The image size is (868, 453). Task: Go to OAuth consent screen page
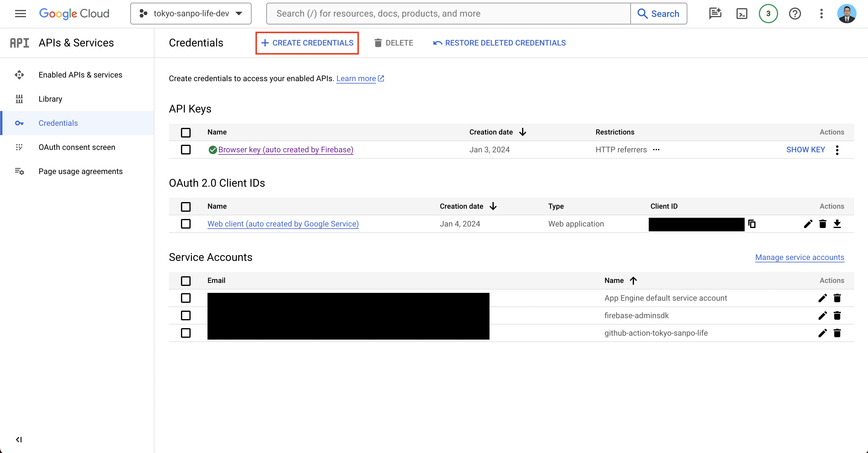(77, 147)
